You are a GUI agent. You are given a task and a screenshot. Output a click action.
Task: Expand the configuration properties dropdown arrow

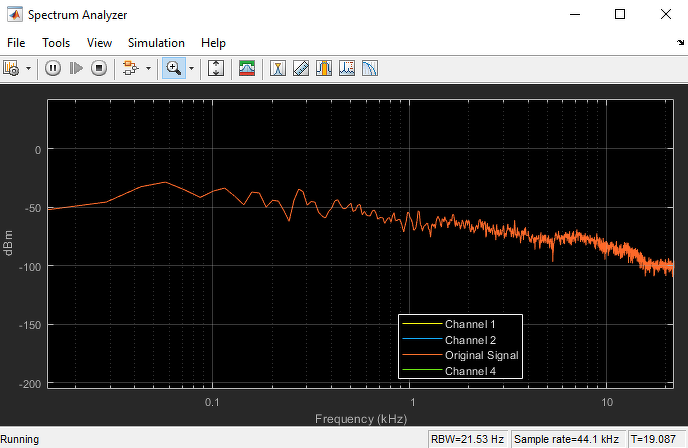point(28,68)
